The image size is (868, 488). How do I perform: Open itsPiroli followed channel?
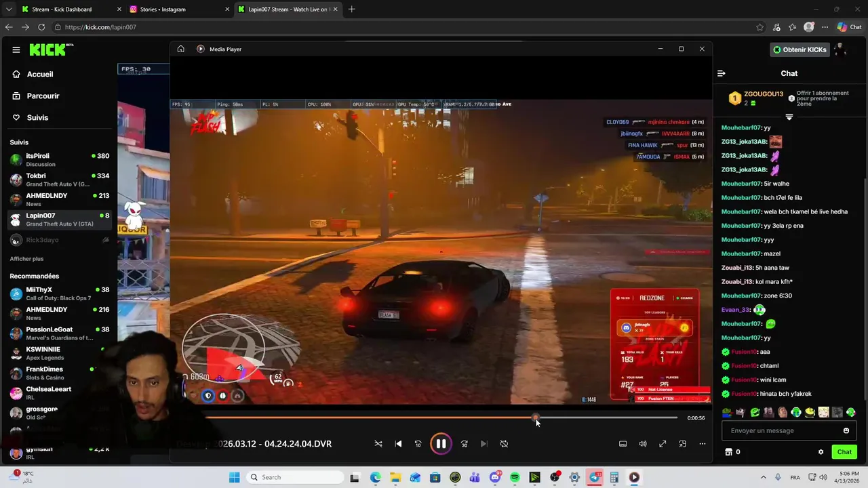(x=60, y=160)
